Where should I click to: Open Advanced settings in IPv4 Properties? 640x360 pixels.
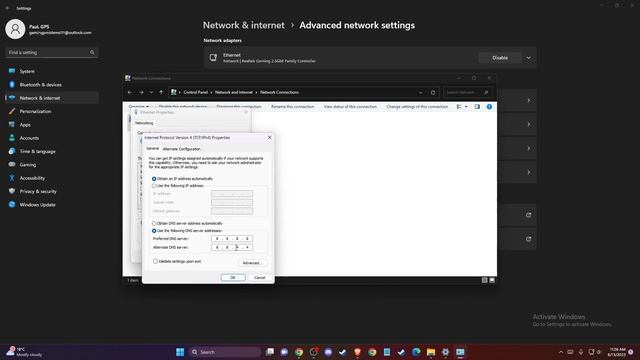(252, 263)
